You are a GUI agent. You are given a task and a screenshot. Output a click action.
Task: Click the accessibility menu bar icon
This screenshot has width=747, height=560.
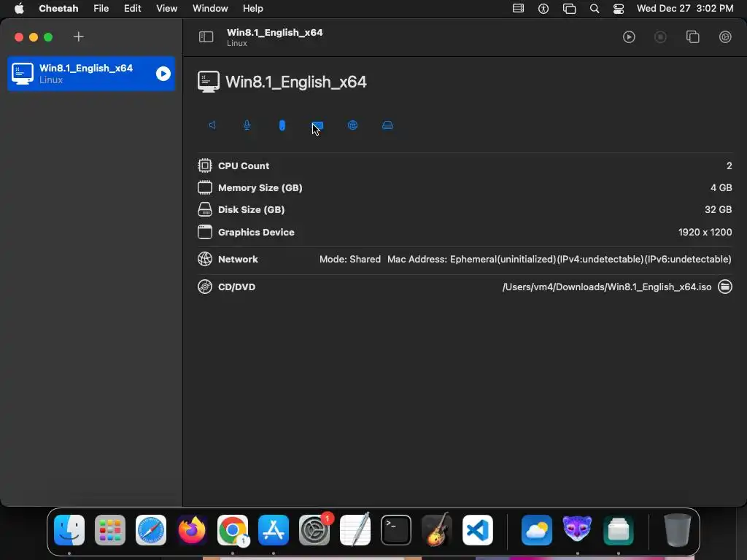coord(543,9)
